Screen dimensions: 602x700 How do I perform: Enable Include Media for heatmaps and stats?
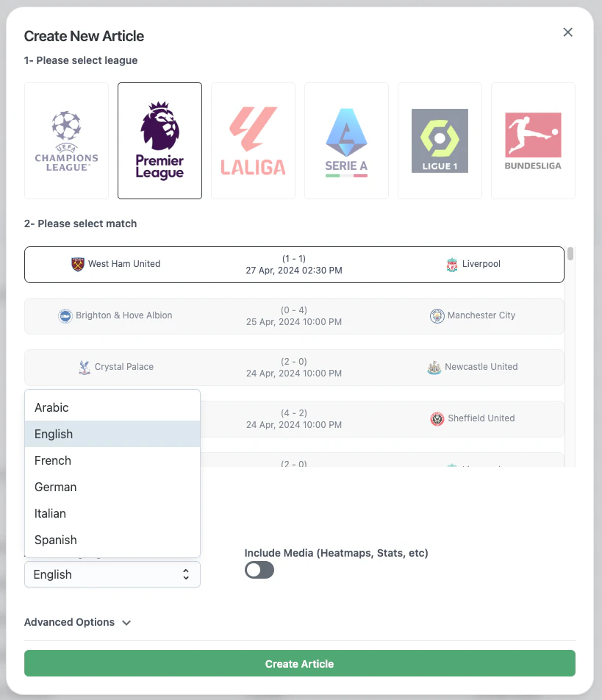259,570
